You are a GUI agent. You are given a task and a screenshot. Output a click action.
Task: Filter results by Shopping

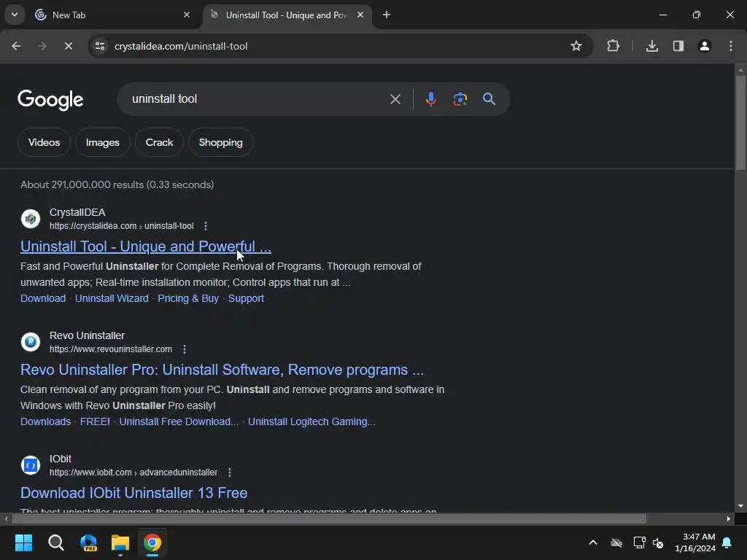pyautogui.click(x=220, y=142)
